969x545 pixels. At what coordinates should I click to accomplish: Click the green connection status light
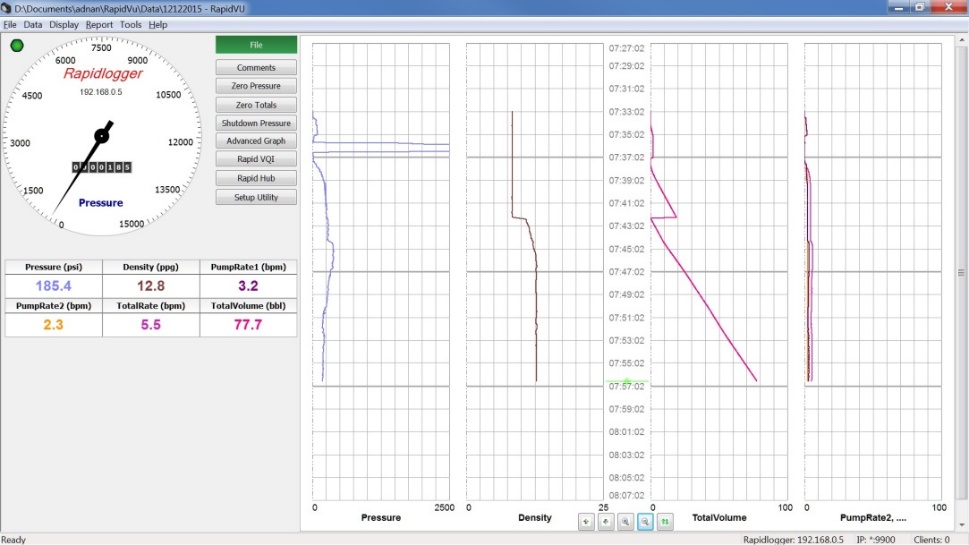(17, 45)
